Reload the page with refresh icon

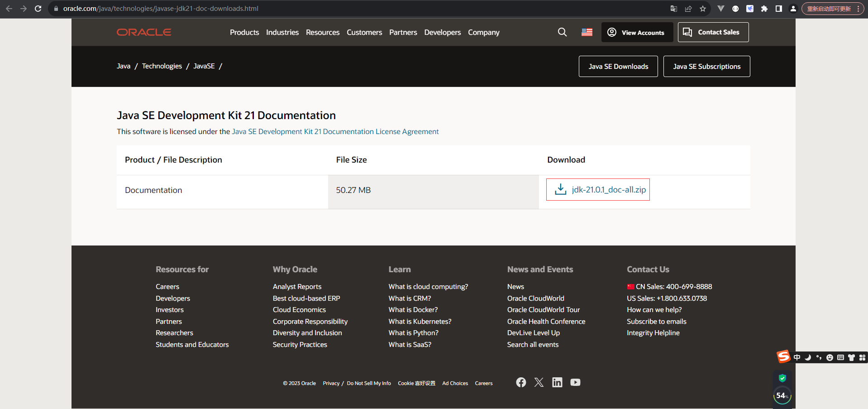click(38, 9)
